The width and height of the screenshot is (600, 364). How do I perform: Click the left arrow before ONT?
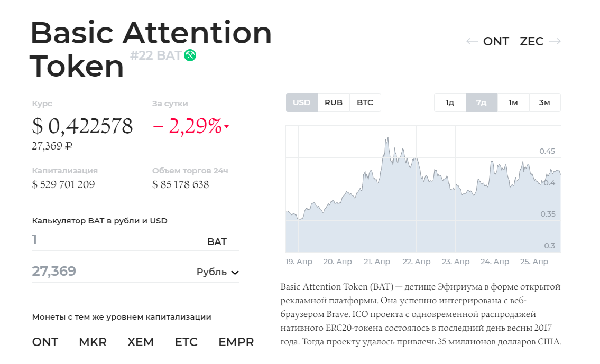pyautogui.click(x=472, y=41)
